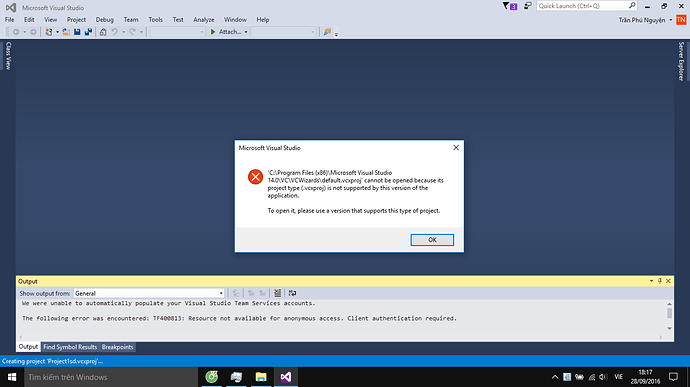The image size is (690, 387).
Task: Click the Undo toolbar icon
Action: pos(114,32)
